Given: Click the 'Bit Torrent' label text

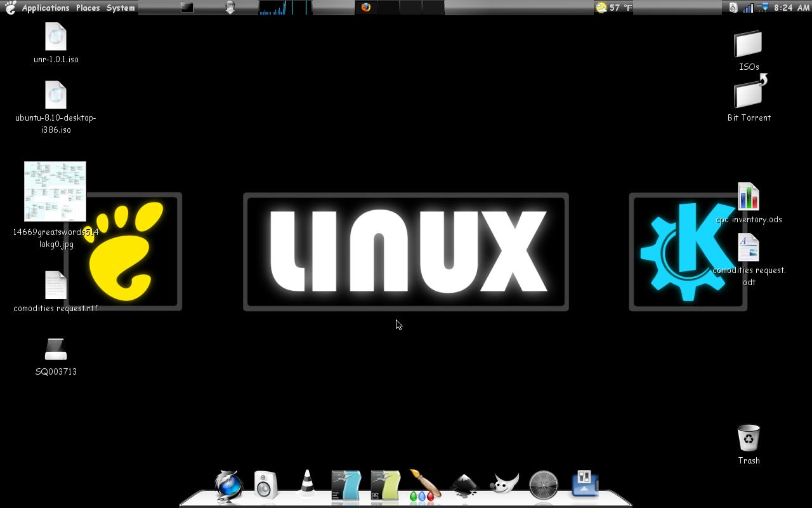Looking at the screenshot, I should tap(749, 117).
